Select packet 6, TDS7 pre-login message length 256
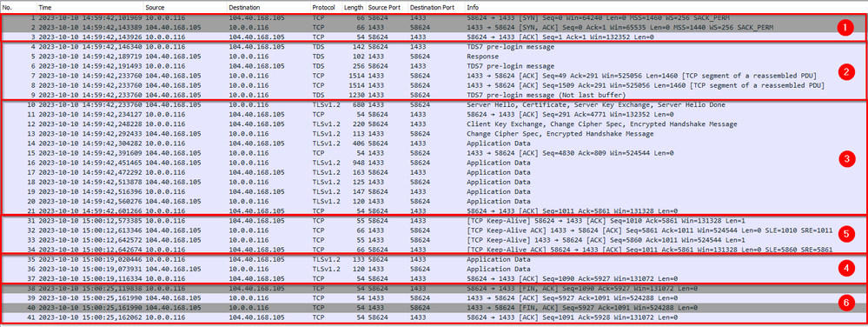Screen dimensions: 868x327 (434, 66)
